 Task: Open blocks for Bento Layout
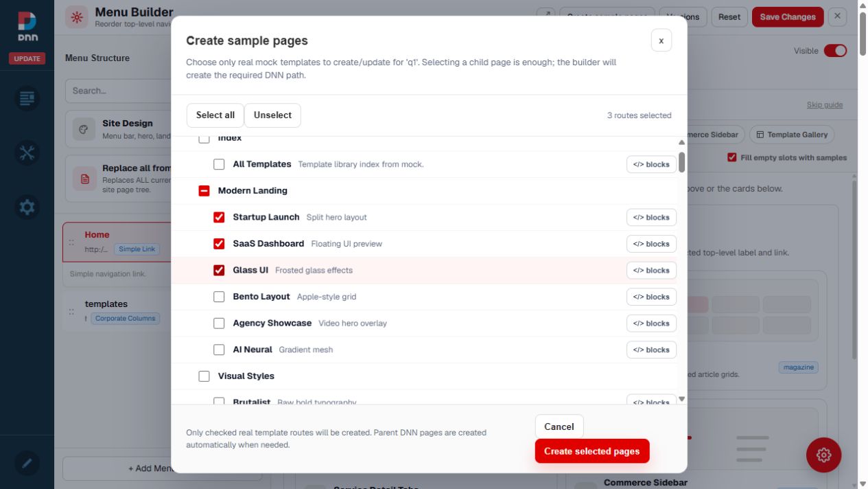(x=651, y=297)
